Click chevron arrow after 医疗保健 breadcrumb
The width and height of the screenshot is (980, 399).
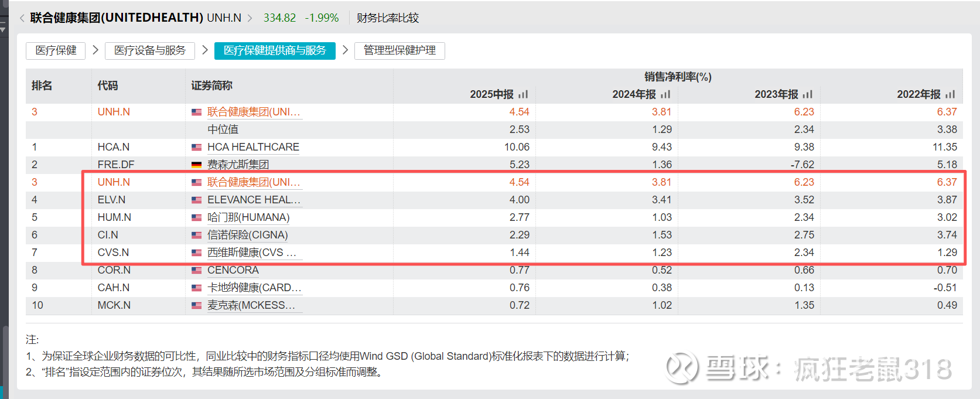[x=95, y=50]
